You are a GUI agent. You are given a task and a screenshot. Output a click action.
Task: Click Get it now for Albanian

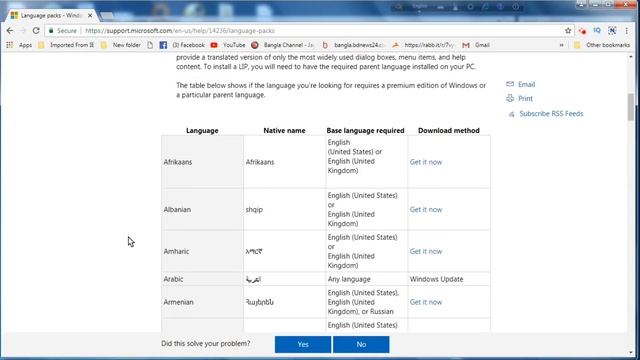tap(426, 209)
